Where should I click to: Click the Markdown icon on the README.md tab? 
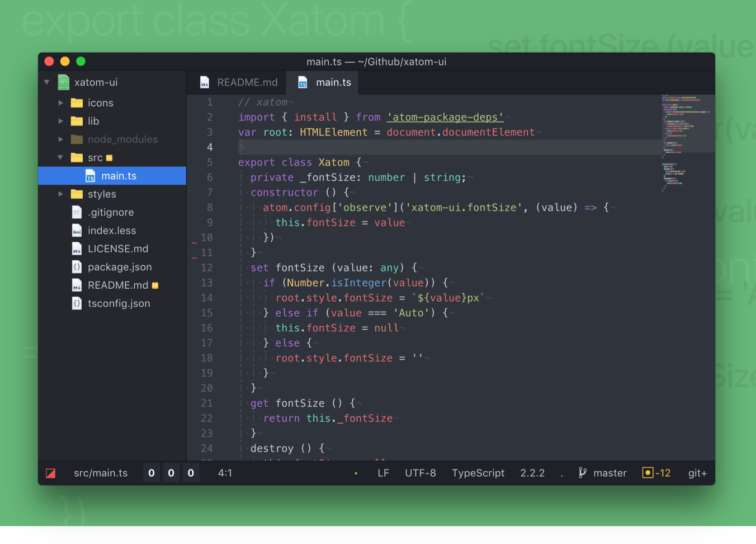click(204, 82)
